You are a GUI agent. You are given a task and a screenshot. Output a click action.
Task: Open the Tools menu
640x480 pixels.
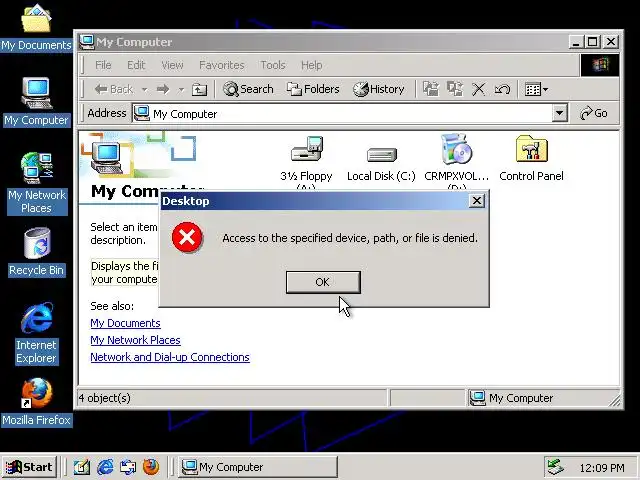tap(273, 65)
